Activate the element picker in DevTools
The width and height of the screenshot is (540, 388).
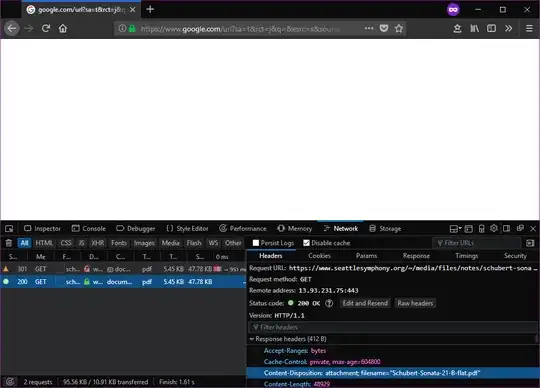(x=9, y=229)
